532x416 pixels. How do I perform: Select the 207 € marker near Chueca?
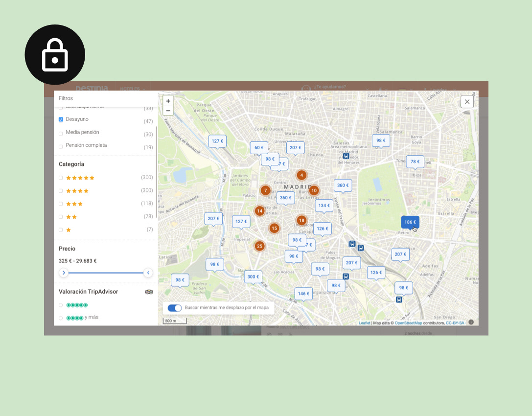coord(295,148)
